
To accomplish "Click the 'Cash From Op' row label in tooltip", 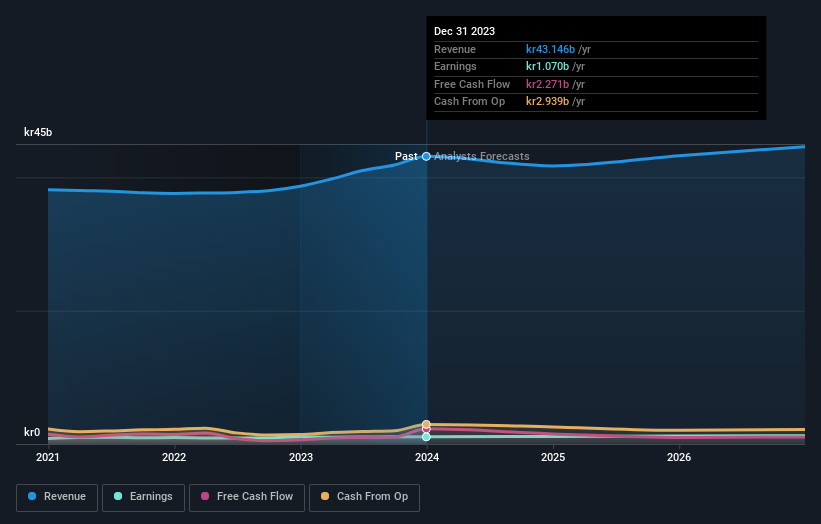I will (x=470, y=102).
